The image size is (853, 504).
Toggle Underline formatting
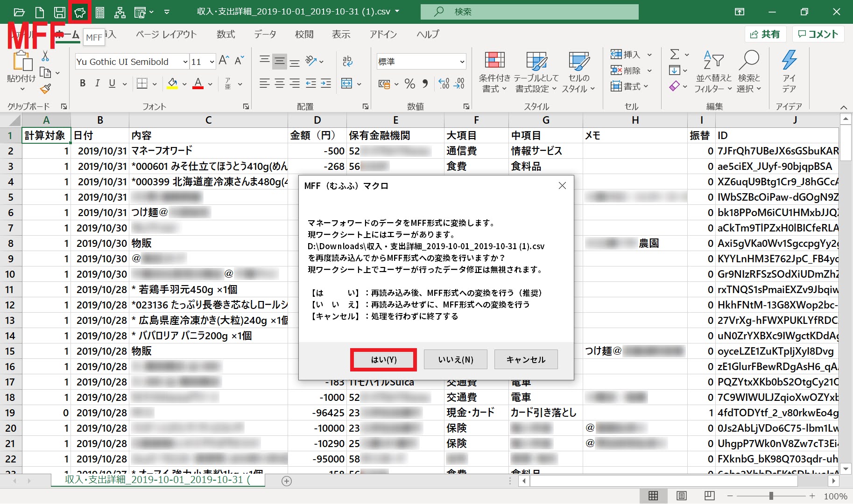pos(112,84)
